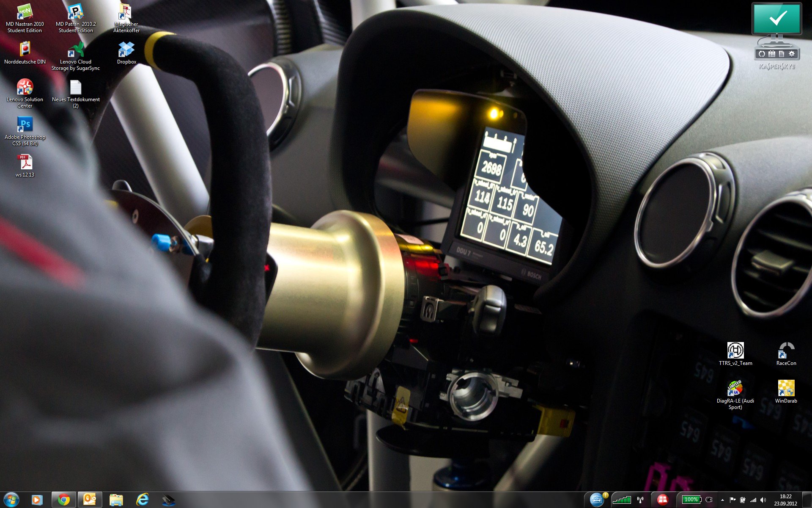Run update from Kaspersky gadget refresh icon
The width and height of the screenshot is (812, 508).
[762, 54]
